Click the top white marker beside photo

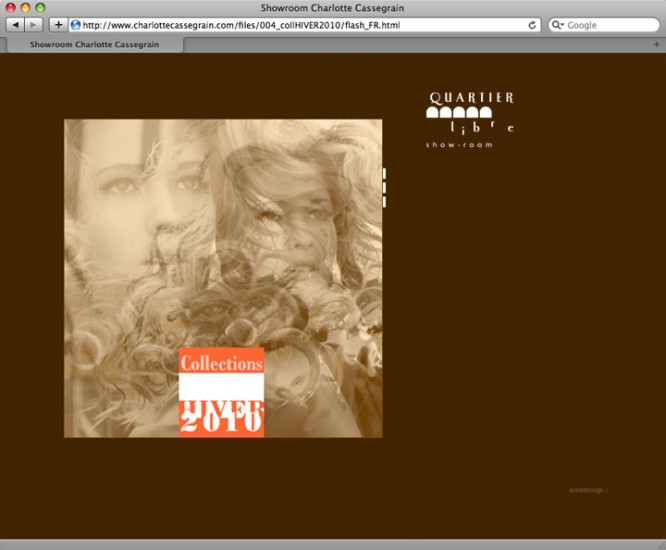tap(384, 174)
